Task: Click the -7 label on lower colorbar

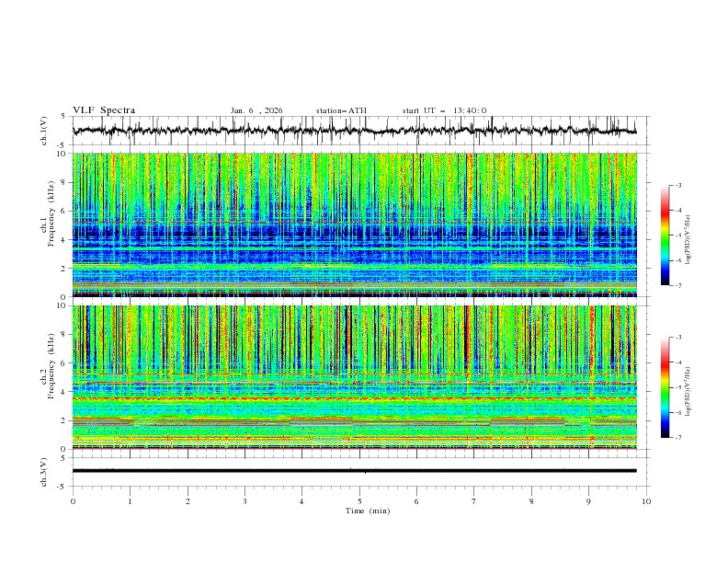Action: tap(678, 438)
